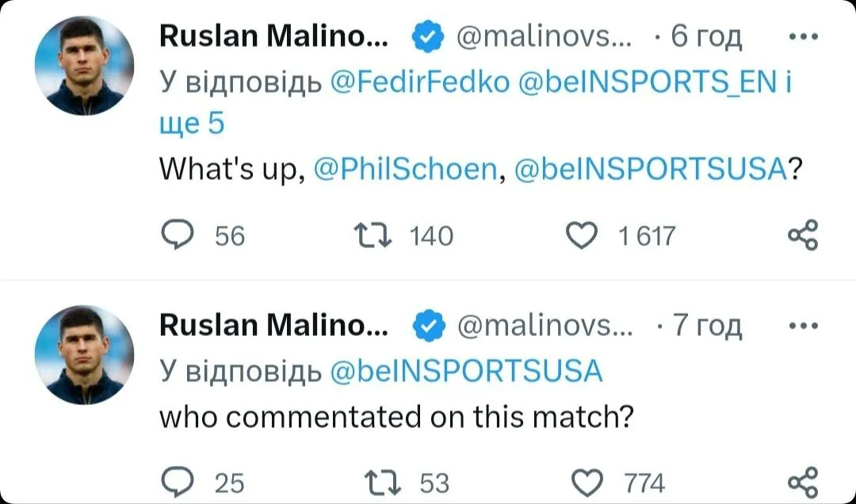Open Ruslan Malinovskyi name on first tweet

click(x=273, y=36)
